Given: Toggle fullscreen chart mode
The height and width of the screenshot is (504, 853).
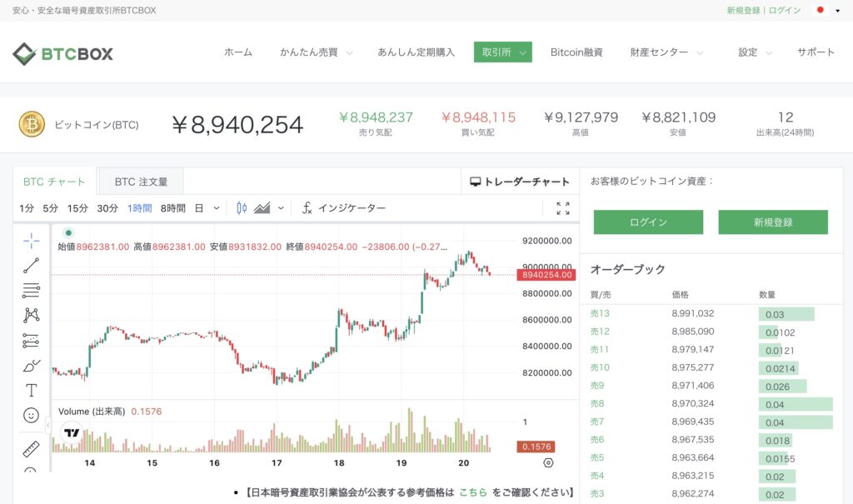Looking at the screenshot, I should coord(563,208).
